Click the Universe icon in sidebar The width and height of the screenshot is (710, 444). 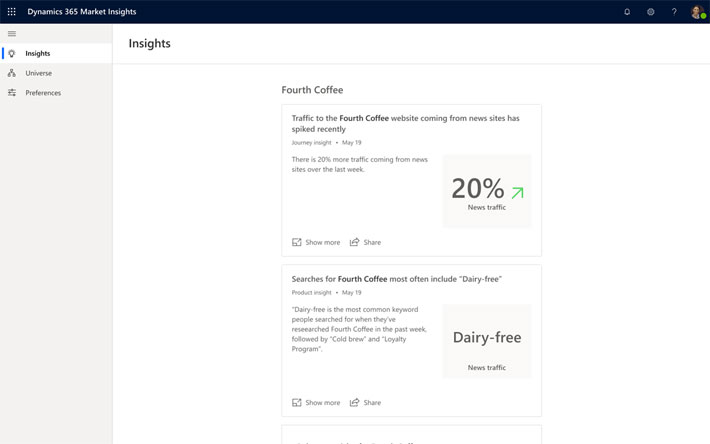pyautogui.click(x=12, y=73)
